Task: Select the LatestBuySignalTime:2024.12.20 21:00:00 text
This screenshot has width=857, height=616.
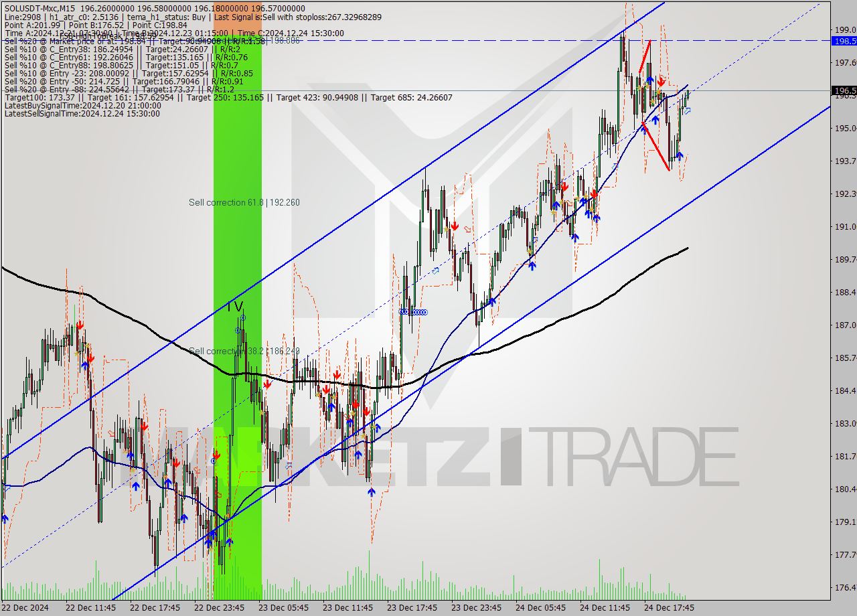Action: [x=82, y=106]
